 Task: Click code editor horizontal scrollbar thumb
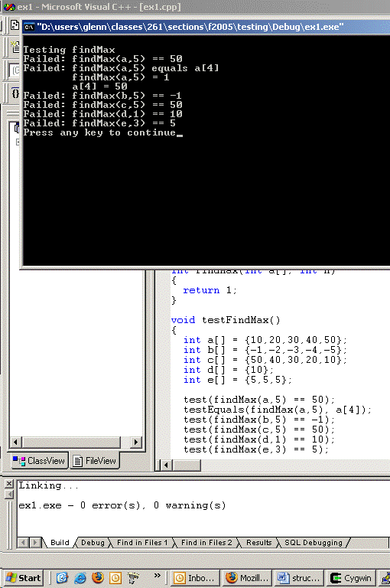coord(187,465)
